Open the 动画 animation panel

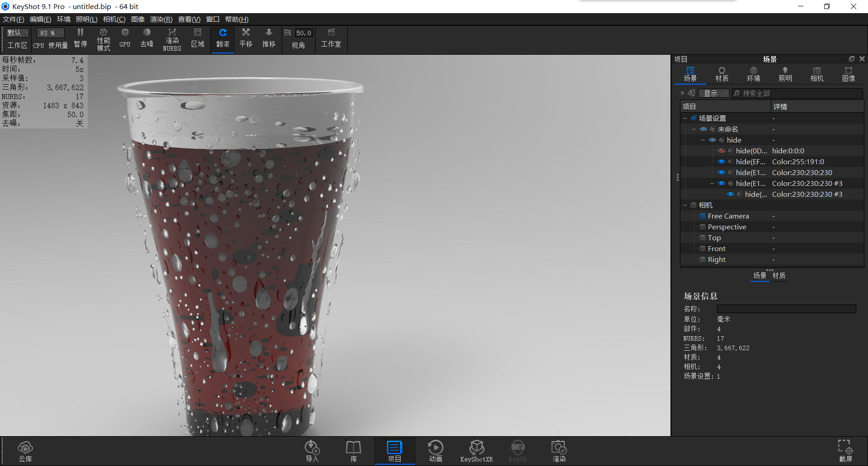pyautogui.click(x=435, y=450)
